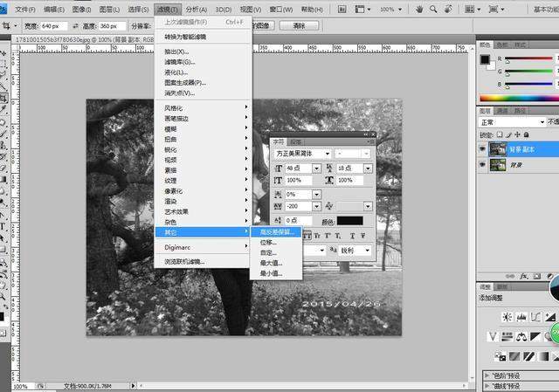Switch to the 段落 tab

click(x=295, y=141)
